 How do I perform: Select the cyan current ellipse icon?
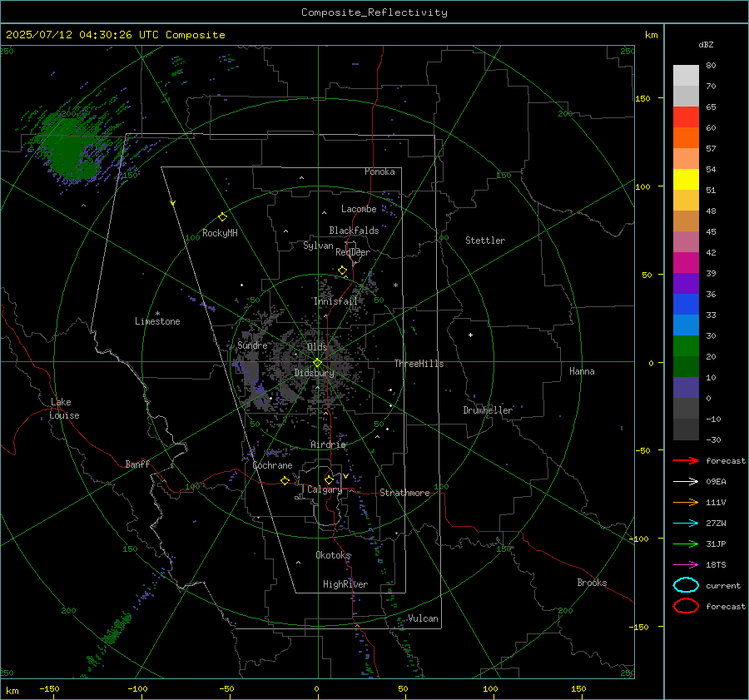[686, 585]
